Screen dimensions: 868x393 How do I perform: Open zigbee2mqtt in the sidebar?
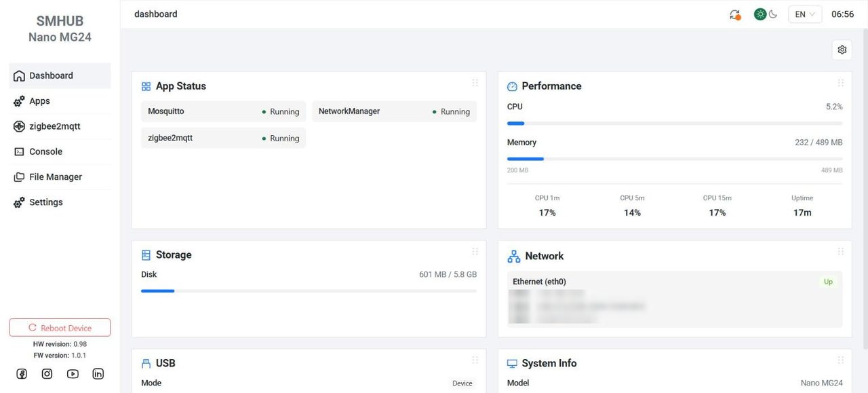click(60, 126)
